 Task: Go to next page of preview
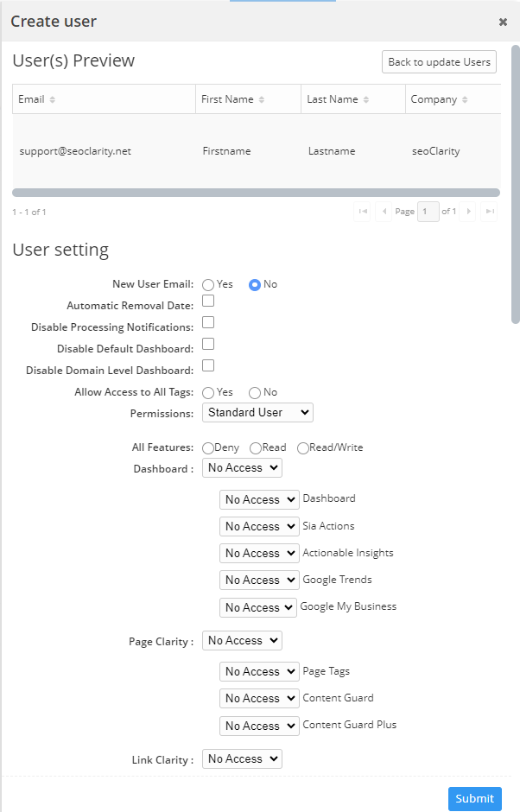click(469, 212)
